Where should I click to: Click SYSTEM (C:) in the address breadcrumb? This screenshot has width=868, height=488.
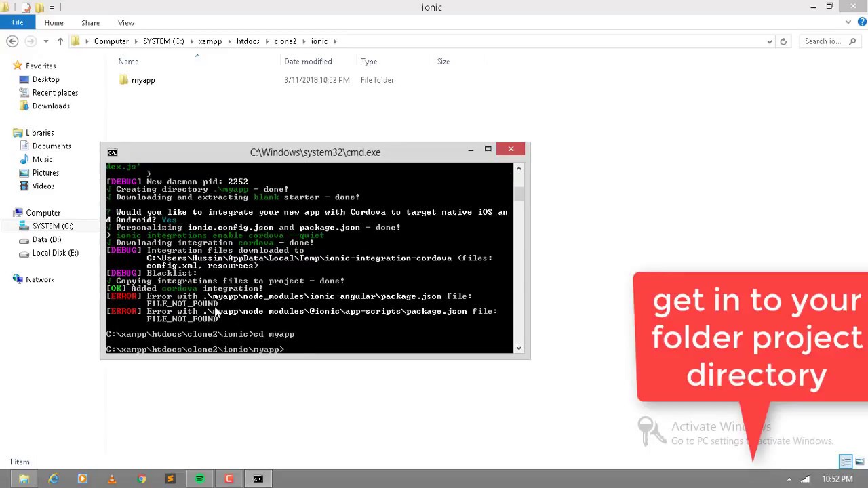point(163,41)
